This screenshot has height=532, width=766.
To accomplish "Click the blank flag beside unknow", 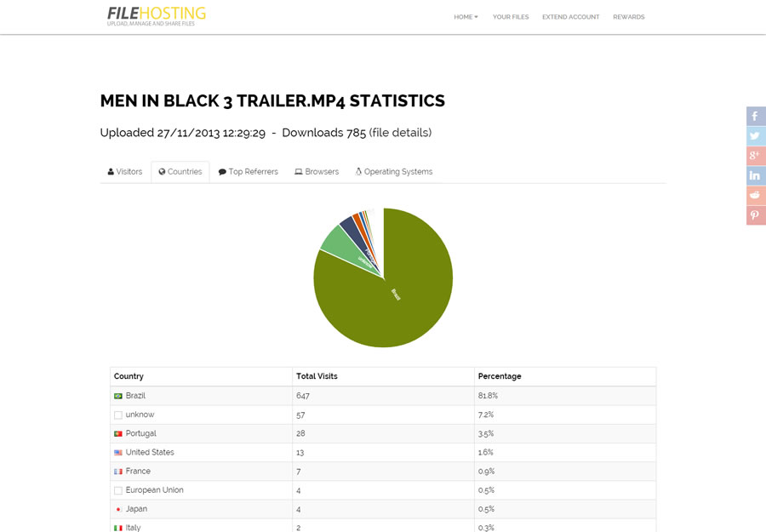I will coord(118,415).
